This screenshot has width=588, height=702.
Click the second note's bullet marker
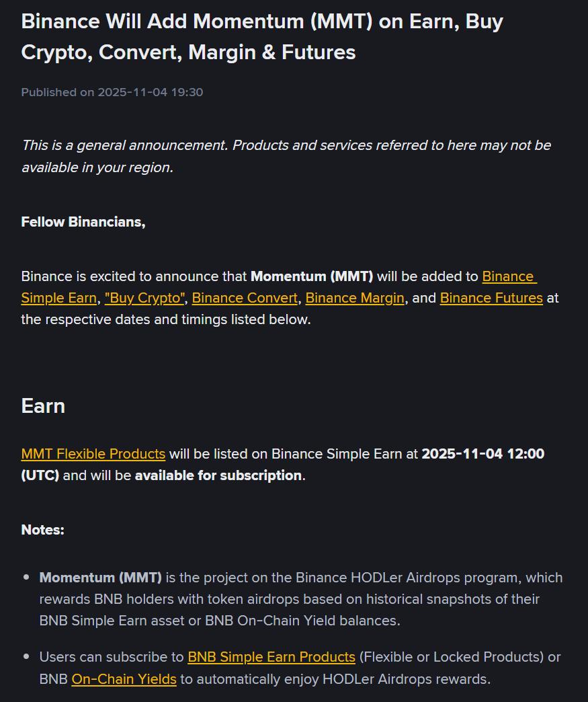pyautogui.click(x=26, y=657)
